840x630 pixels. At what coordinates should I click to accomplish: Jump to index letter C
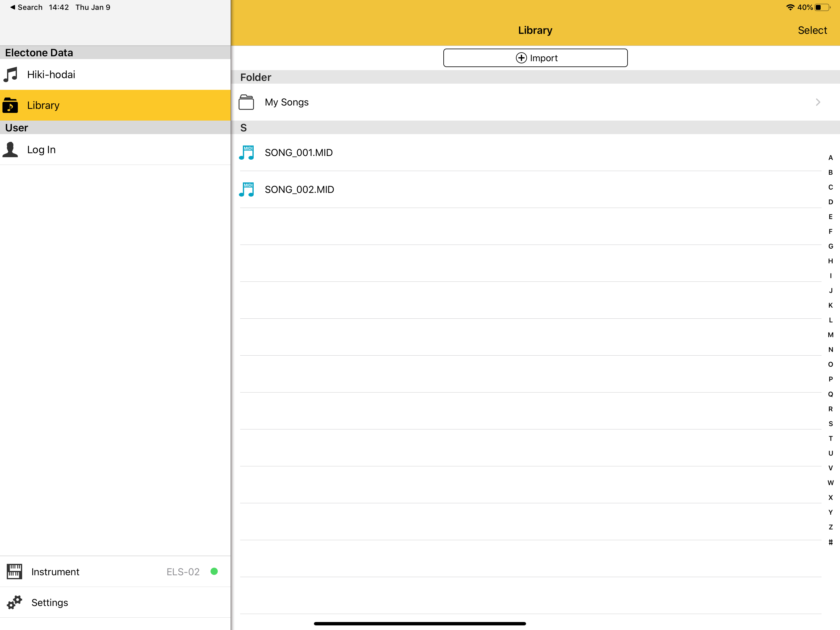coord(830,187)
